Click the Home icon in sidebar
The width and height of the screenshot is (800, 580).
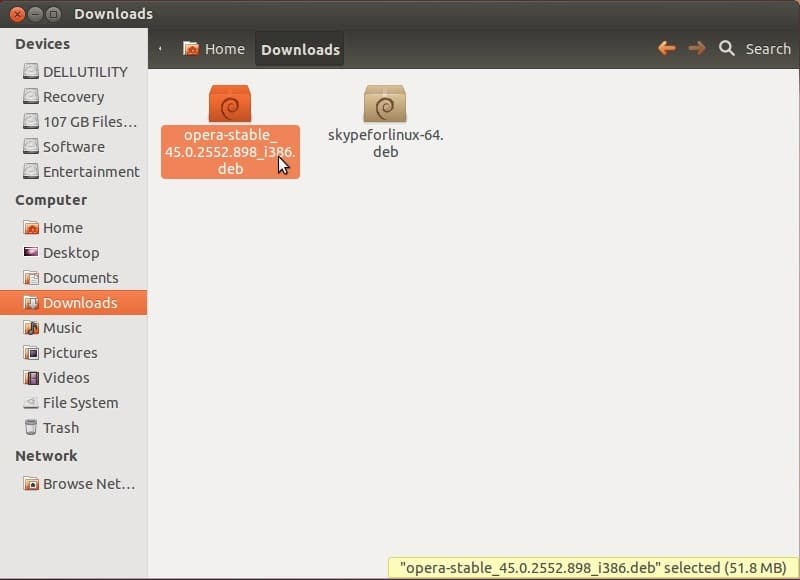[31, 228]
